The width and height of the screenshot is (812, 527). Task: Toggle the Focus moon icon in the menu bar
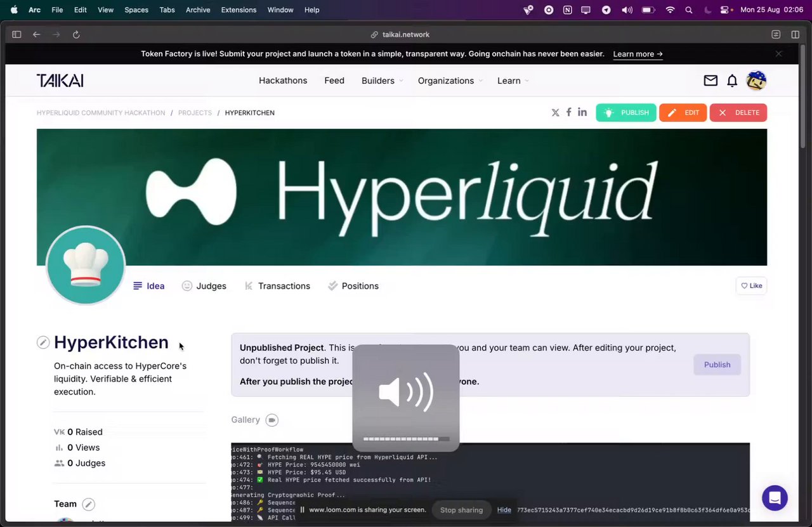click(708, 10)
